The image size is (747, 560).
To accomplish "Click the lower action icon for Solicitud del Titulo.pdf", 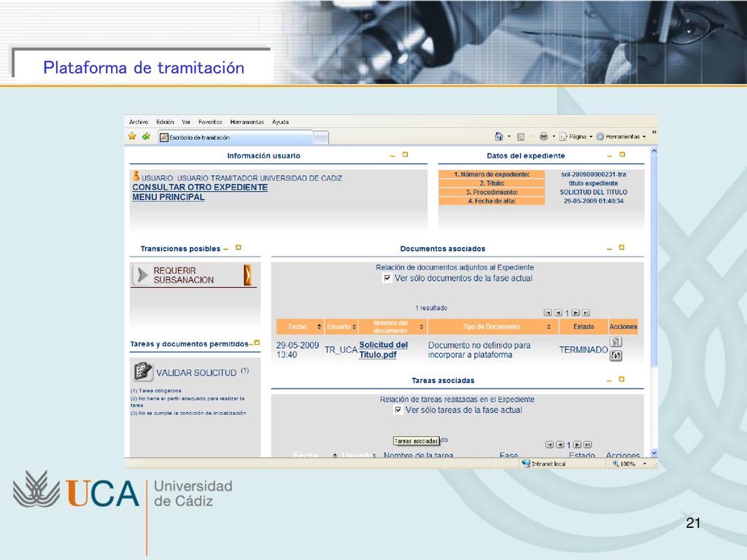I will 616,356.
